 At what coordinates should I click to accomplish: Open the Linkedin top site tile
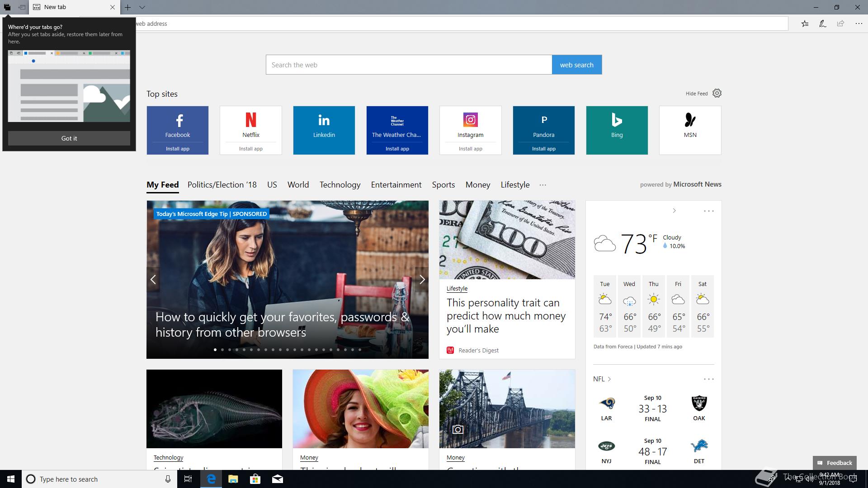[324, 130]
